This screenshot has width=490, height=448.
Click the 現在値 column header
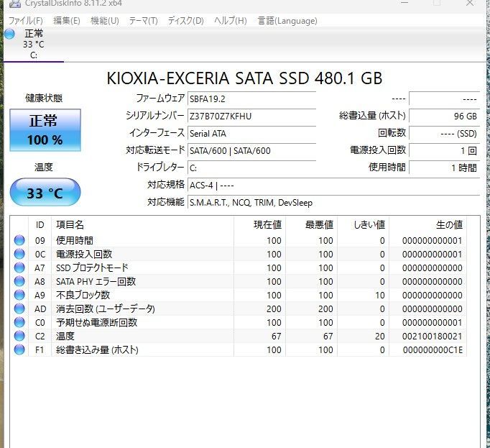click(x=259, y=224)
